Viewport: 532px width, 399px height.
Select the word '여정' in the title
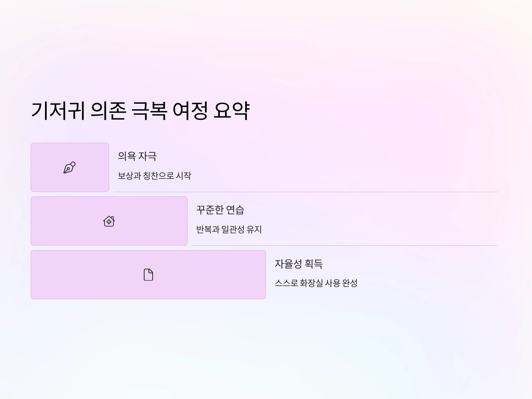pos(190,111)
